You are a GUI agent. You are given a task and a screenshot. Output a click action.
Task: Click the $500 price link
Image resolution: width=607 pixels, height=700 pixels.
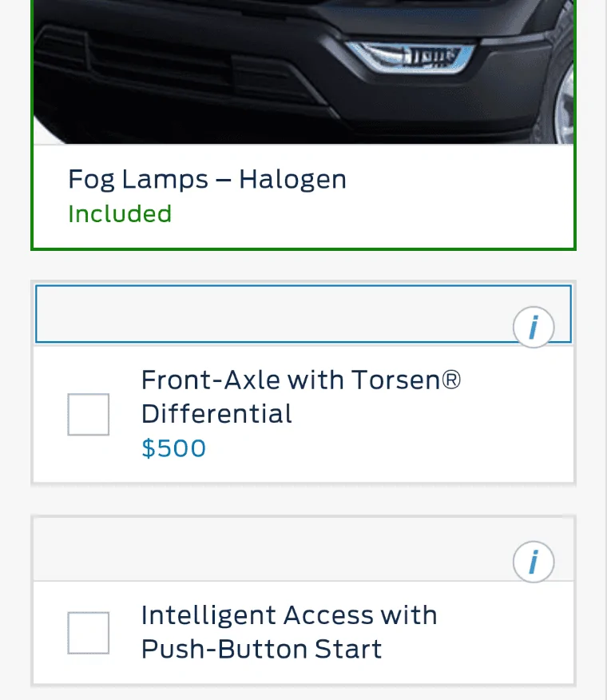(173, 448)
